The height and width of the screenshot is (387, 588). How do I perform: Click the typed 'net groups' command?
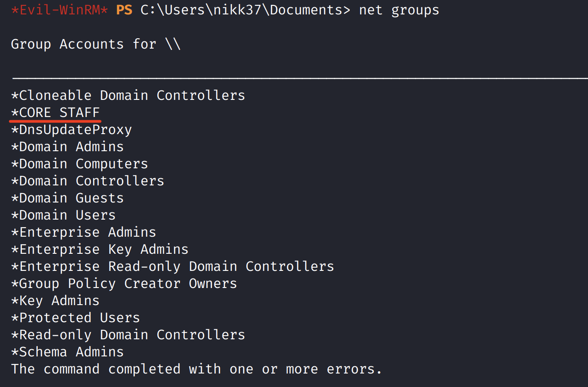[399, 10]
